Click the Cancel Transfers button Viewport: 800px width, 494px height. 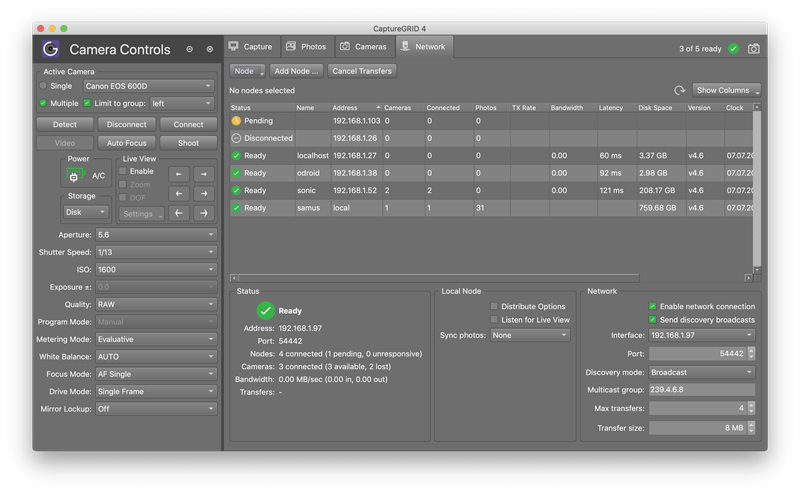(x=362, y=71)
